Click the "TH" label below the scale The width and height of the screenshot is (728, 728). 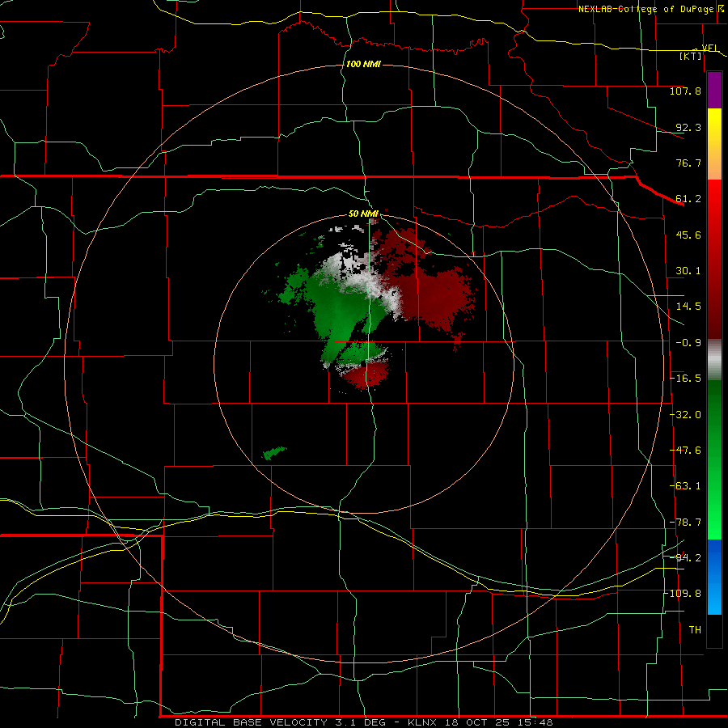pos(695,630)
